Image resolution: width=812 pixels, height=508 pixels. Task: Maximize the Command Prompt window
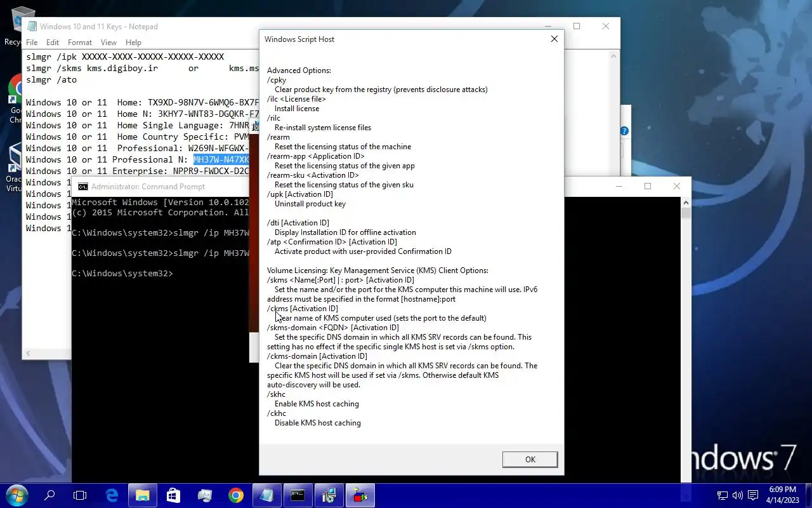coord(648,186)
